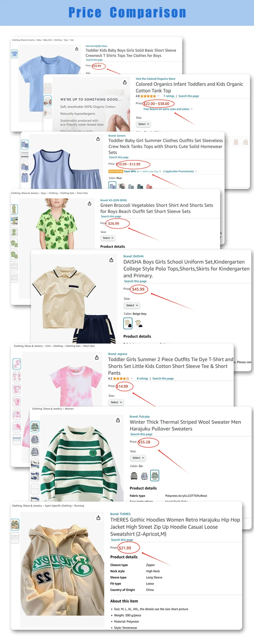Image resolution: width=254 pixels, height=644 pixels.
Task: Click share icon on THERES hoodie listing
Action: click(98, 518)
